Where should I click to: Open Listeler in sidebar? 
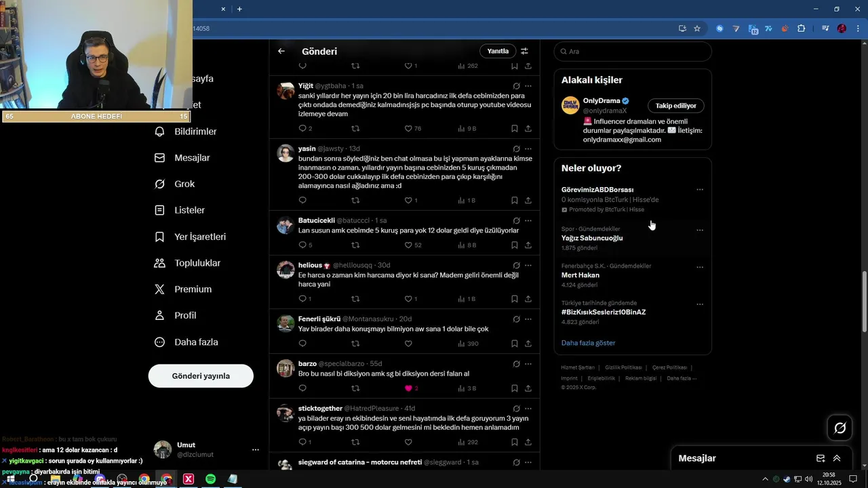(180, 210)
